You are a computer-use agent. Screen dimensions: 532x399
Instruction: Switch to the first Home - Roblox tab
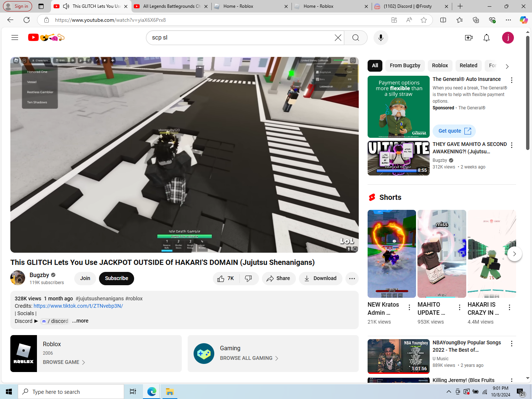(x=251, y=6)
